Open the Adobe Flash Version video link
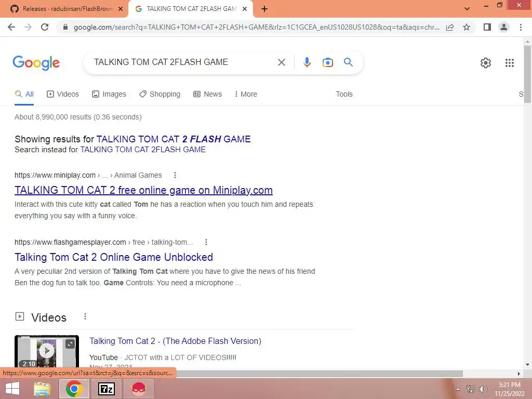This screenshot has width=532, height=399. tap(175, 341)
